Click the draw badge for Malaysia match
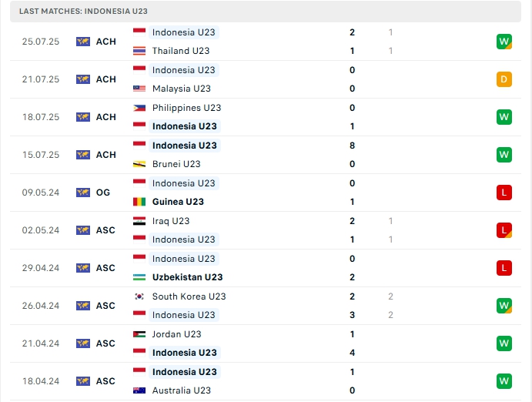This screenshot has width=532, height=402. (504, 79)
